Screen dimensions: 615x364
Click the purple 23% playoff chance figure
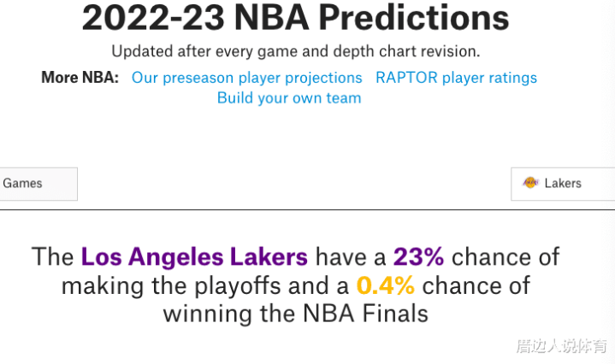[418, 257]
